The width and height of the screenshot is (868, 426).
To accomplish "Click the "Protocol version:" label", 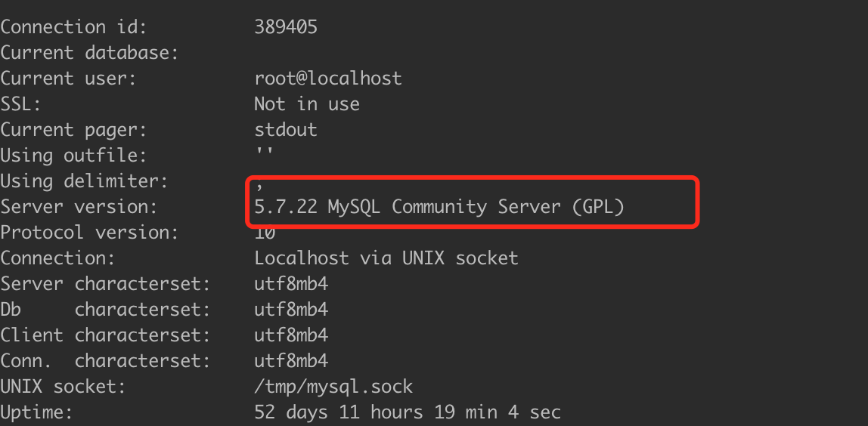I will pos(89,233).
